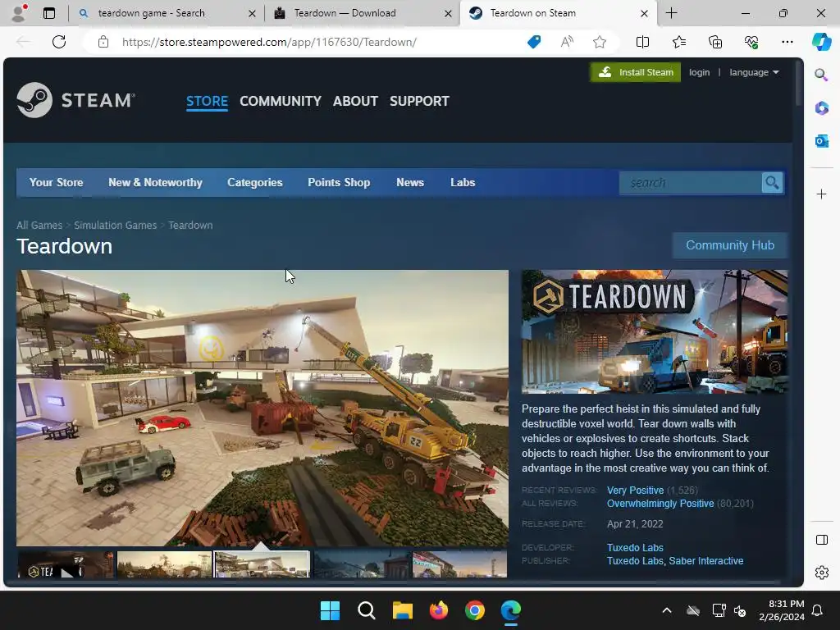This screenshot has height=630, width=840.
Task: Go to Points Shop
Action: pos(339,183)
